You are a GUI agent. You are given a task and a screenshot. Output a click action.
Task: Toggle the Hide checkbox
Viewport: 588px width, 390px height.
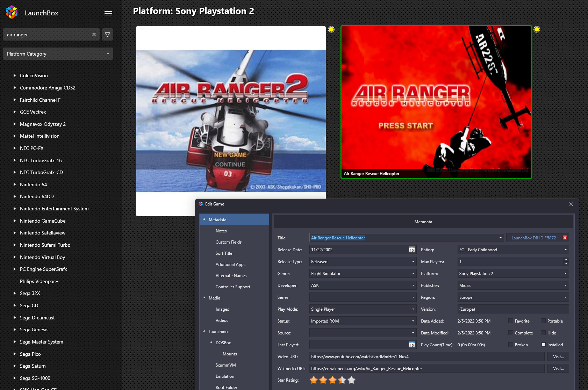pyautogui.click(x=543, y=333)
